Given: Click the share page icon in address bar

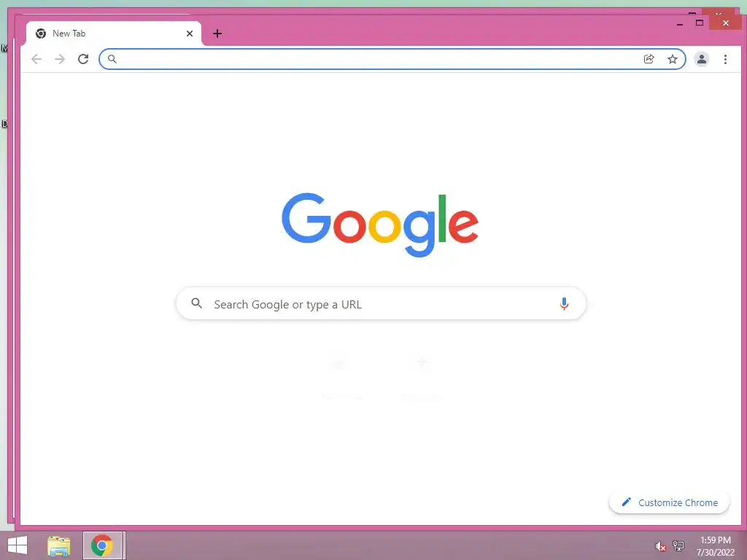Looking at the screenshot, I should click(649, 59).
